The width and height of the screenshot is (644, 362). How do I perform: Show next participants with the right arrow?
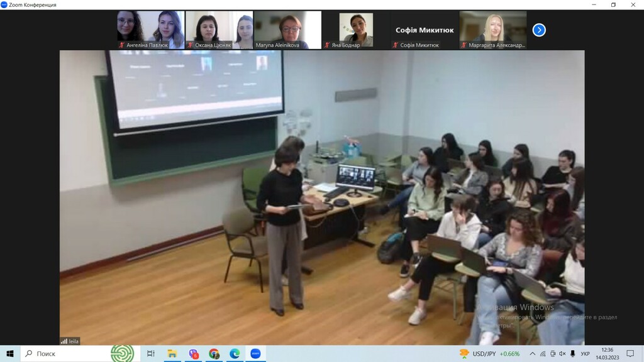tap(539, 30)
